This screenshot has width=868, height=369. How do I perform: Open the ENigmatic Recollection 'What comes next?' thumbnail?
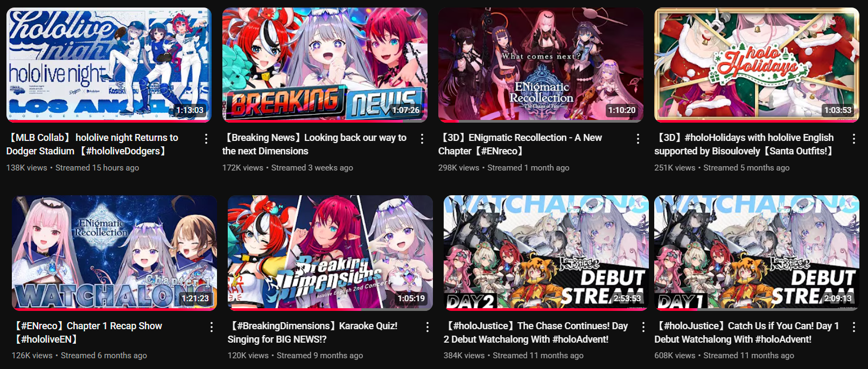coord(541,65)
